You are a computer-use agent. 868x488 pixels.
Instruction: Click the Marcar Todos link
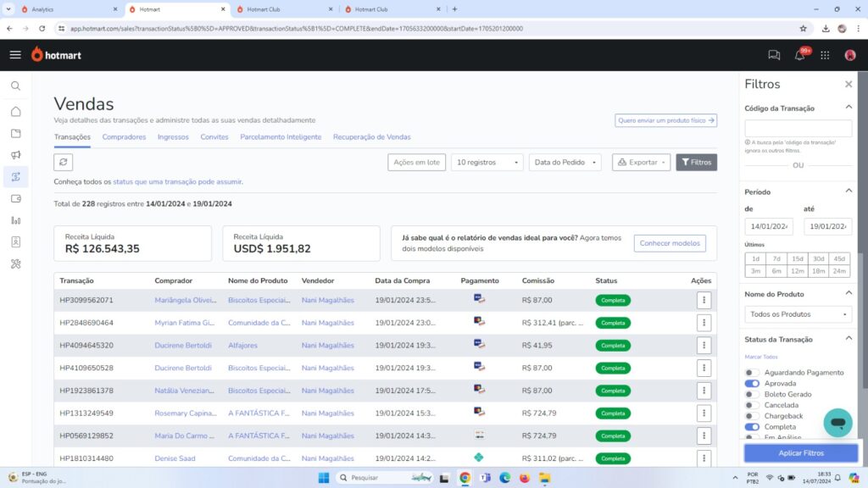point(760,357)
